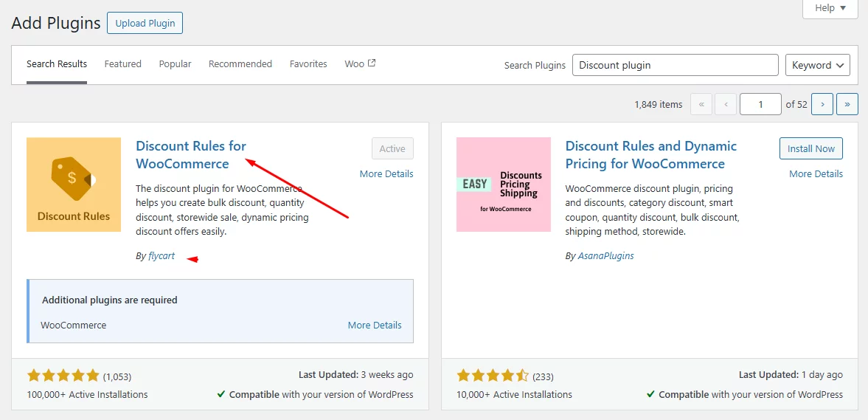Jump to the last page of results
Image resolution: width=868 pixels, height=420 pixels.
pyautogui.click(x=847, y=104)
